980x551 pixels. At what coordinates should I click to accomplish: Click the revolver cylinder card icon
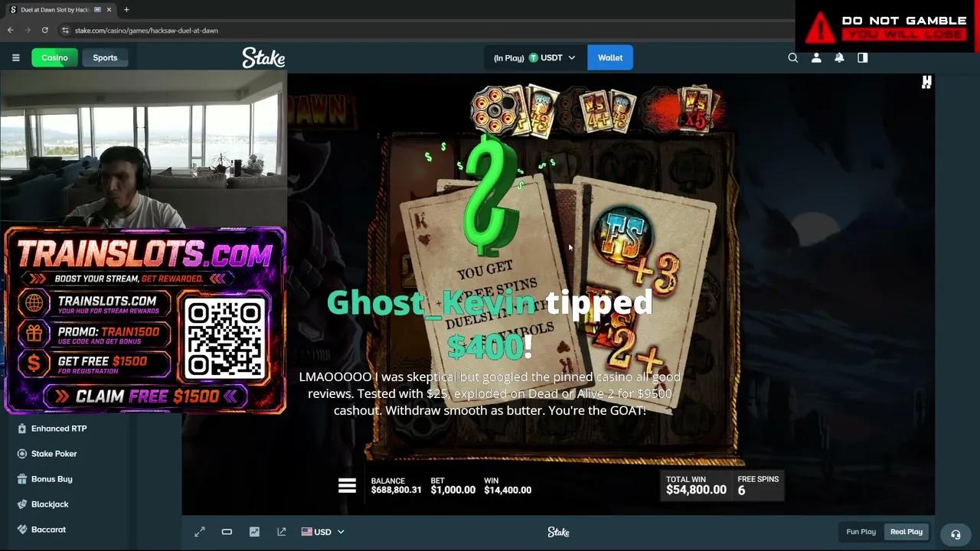pyautogui.click(x=494, y=112)
